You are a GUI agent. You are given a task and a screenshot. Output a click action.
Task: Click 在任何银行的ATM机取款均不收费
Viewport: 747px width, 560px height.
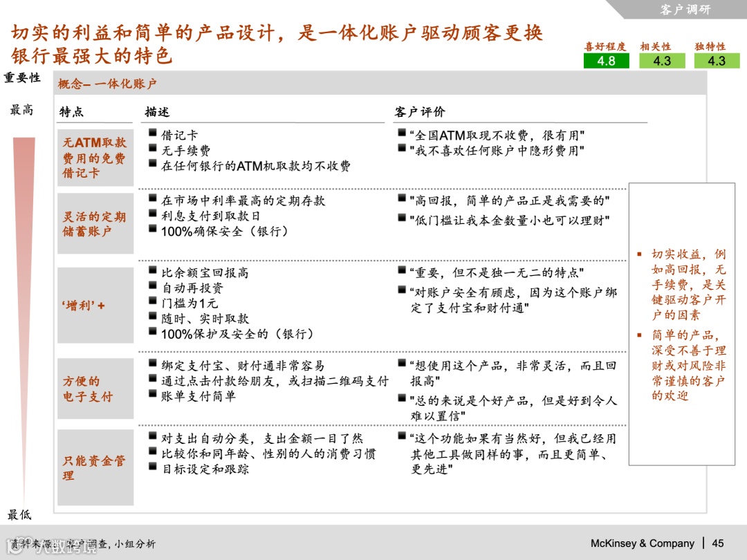(256, 166)
